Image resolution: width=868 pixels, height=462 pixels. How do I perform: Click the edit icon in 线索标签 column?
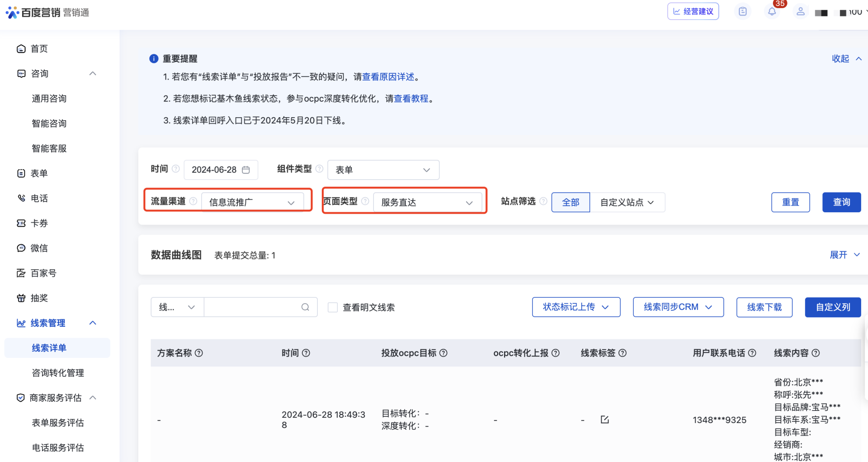pyautogui.click(x=604, y=420)
